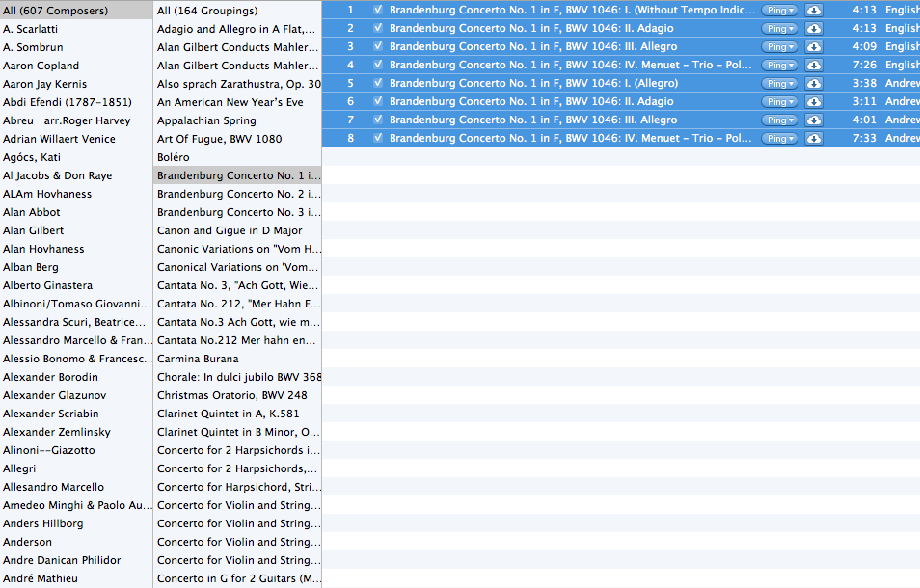920x588 pixels.
Task: Toggle the checkbox on track 2 Adagio
Action: click(378, 28)
